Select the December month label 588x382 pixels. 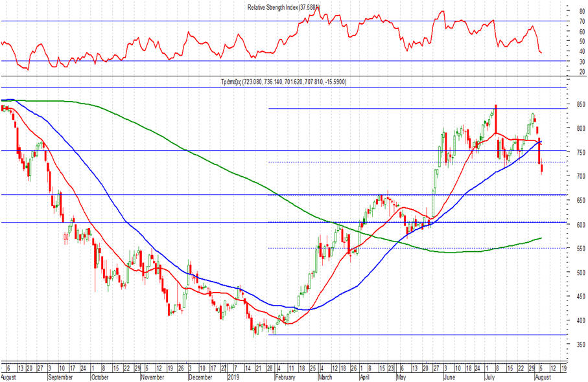[200, 377]
